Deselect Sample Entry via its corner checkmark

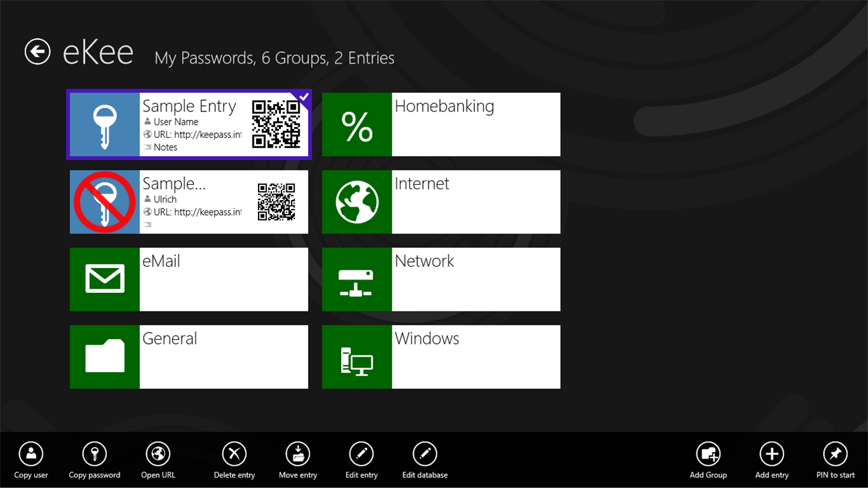coord(304,97)
